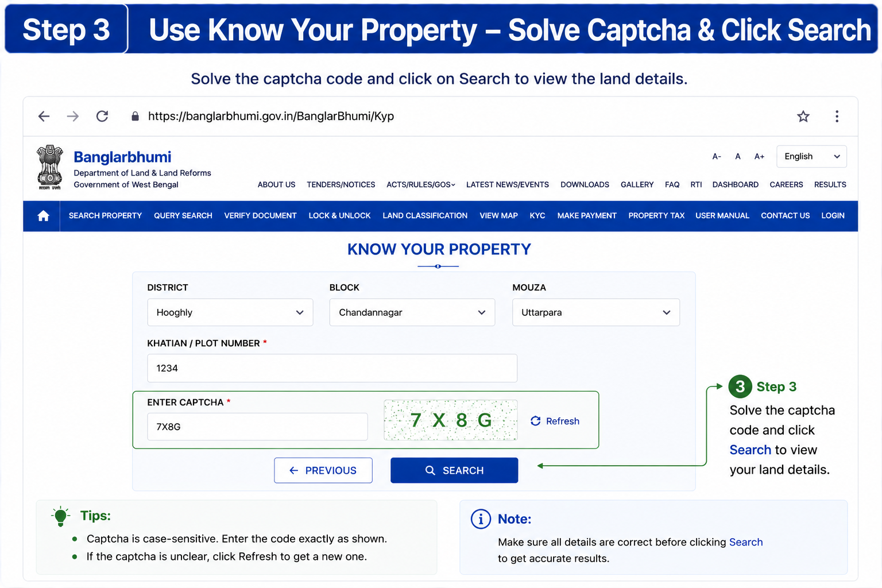Increase font size with A+
This screenshot has width=882, height=588.
(759, 156)
